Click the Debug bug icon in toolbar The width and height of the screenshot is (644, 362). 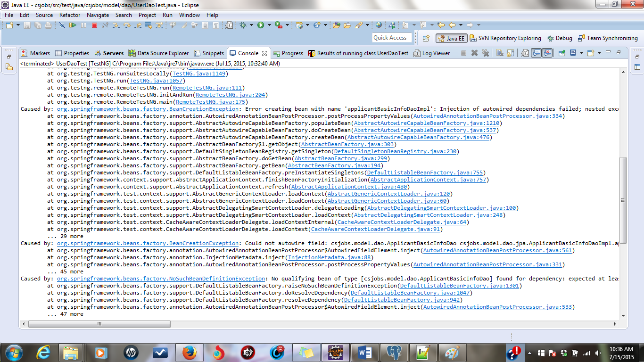pos(243,25)
